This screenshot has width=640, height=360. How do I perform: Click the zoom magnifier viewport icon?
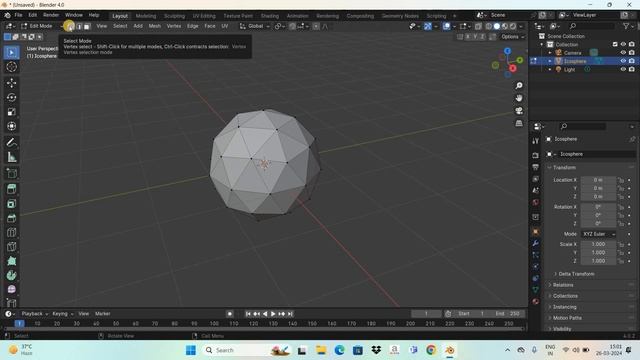coord(519,86)
